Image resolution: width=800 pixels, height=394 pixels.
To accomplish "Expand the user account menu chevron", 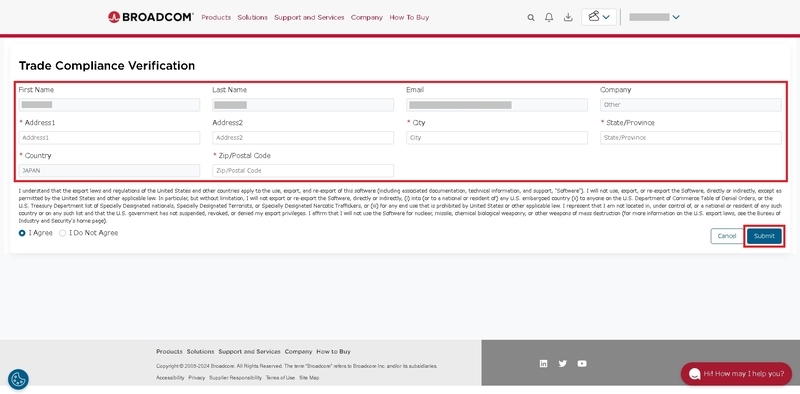I will pos(676,17).
